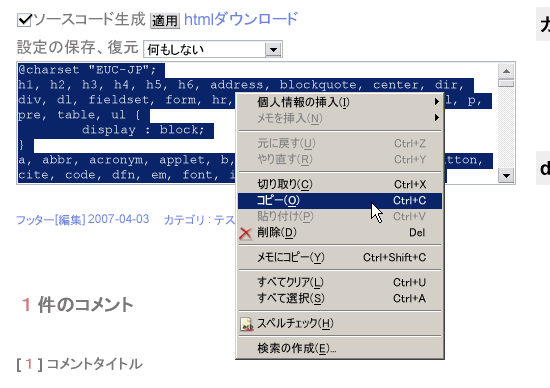Image resolution: width=550 pixels, height=388 pixels.
Task: Open the submenu arrow of メモを挿入
Action: click(x=436, y=118)
